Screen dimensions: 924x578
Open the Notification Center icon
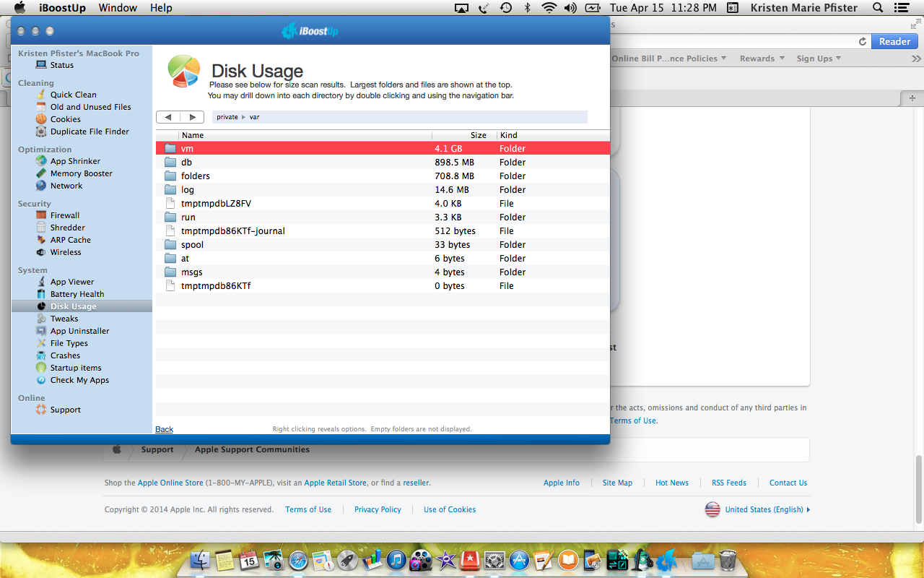pyautogui.click(x=901, y=8)
